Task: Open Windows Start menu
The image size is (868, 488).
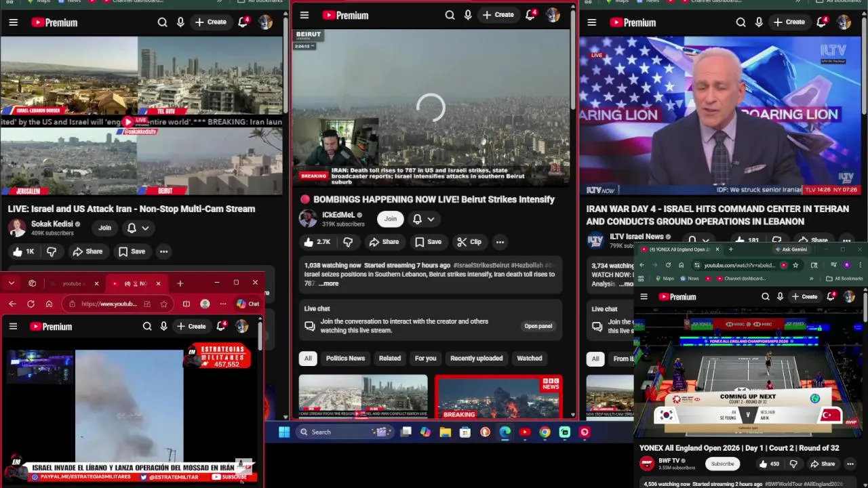Action: coord(284,432)
